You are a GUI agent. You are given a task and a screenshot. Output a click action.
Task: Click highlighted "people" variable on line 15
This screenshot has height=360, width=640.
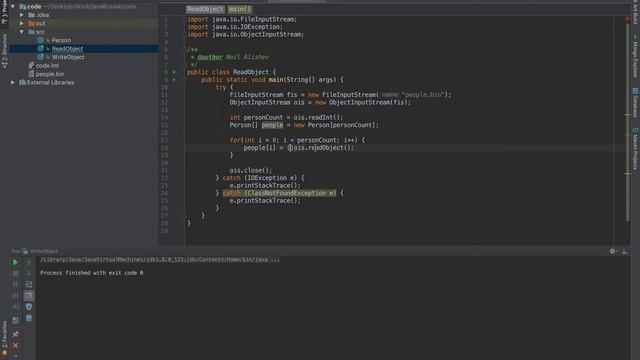click(272, 125)
